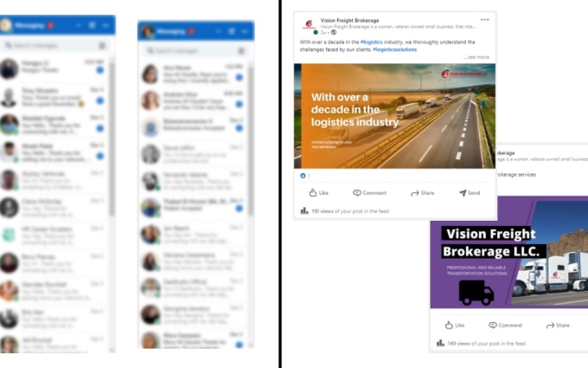The image size is (588, 368).
Task: Open the analytics chart icon beside 149 views
Action: [440, 343]
